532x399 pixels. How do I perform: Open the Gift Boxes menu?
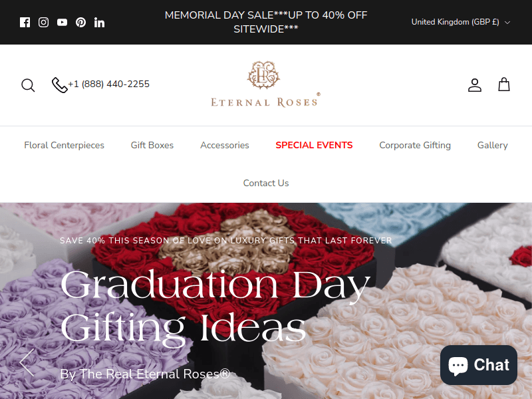(x=152, y=145)
